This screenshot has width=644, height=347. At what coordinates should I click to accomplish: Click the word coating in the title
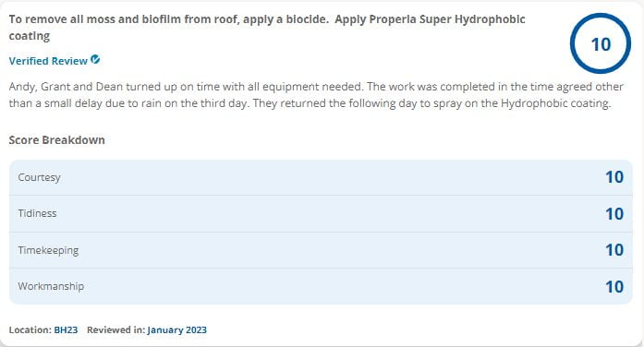[x=30, y=36]
